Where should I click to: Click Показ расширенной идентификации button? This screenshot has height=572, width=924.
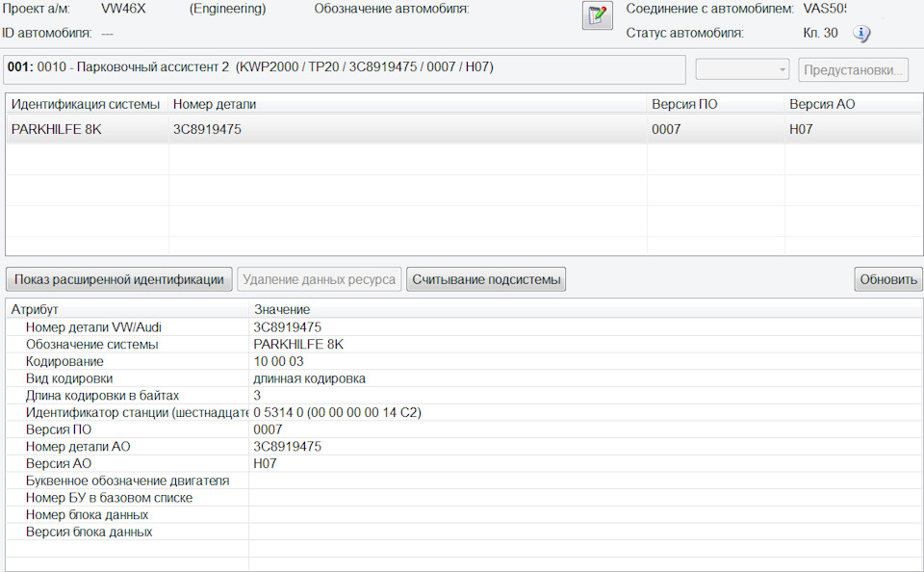(x=119, y=279)
